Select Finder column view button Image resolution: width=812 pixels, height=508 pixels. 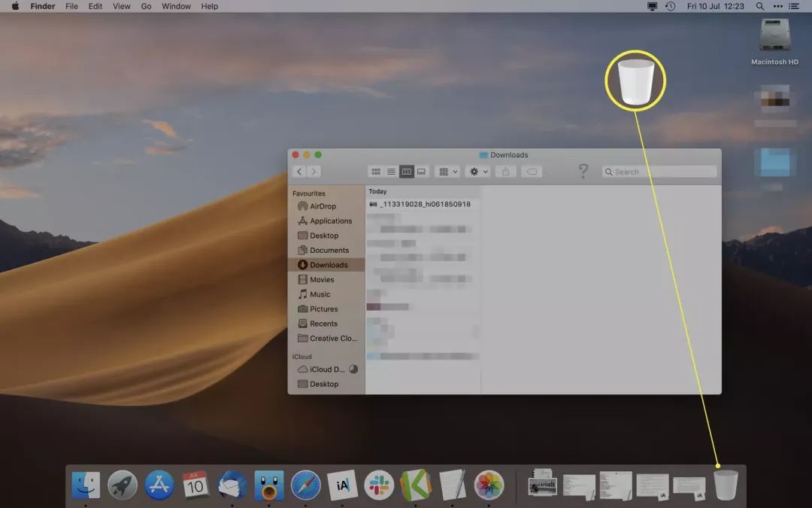[407, 172]
